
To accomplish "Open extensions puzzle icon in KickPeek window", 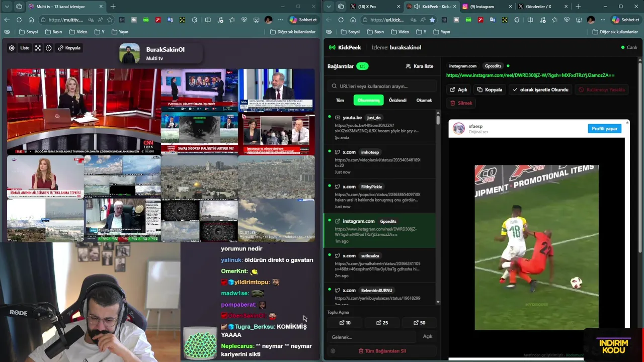I will click(x=517, y=20).
